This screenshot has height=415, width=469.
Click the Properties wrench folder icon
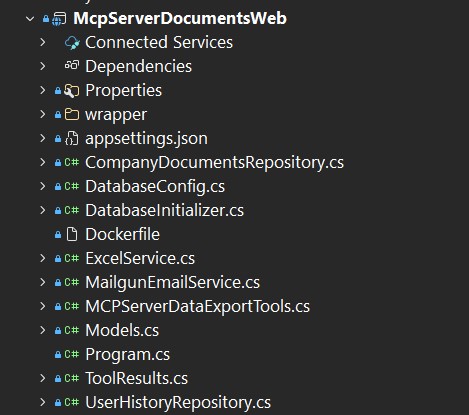71,91
